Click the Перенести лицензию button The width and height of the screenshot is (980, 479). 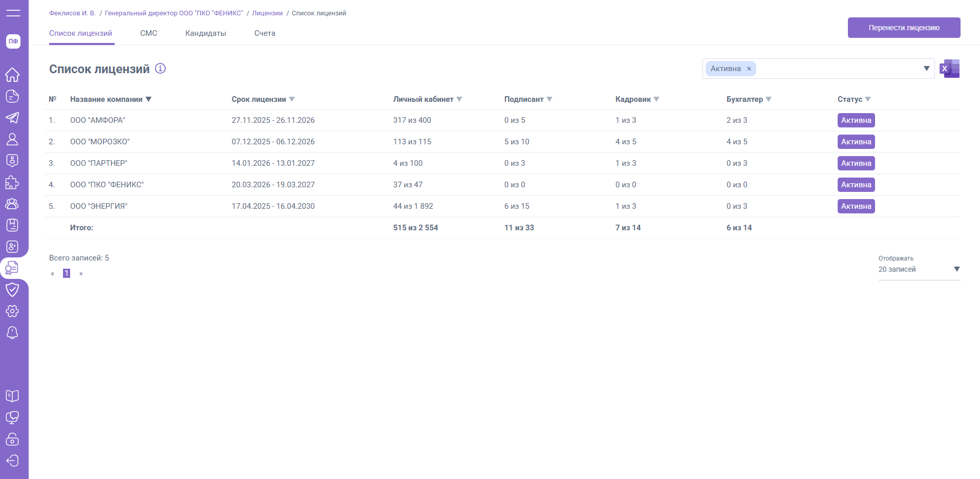point(904,28)
